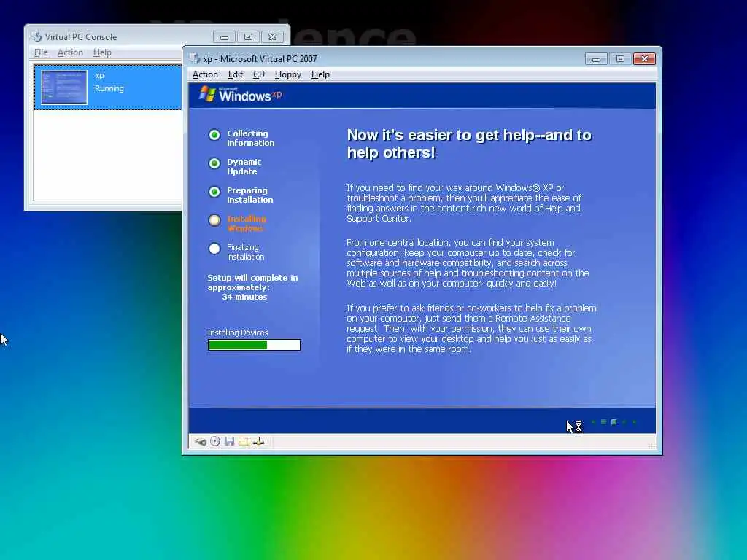Close the xp Virtual PC 2007 window
Viewport: 747px width, 560px height.
click(x=645, y=58)
